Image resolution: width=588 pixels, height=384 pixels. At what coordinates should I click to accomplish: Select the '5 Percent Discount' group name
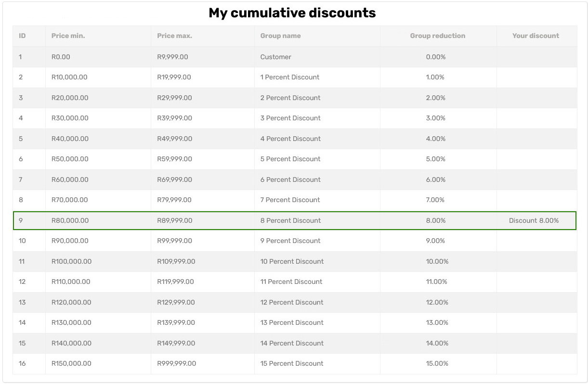tap(290, 159)
